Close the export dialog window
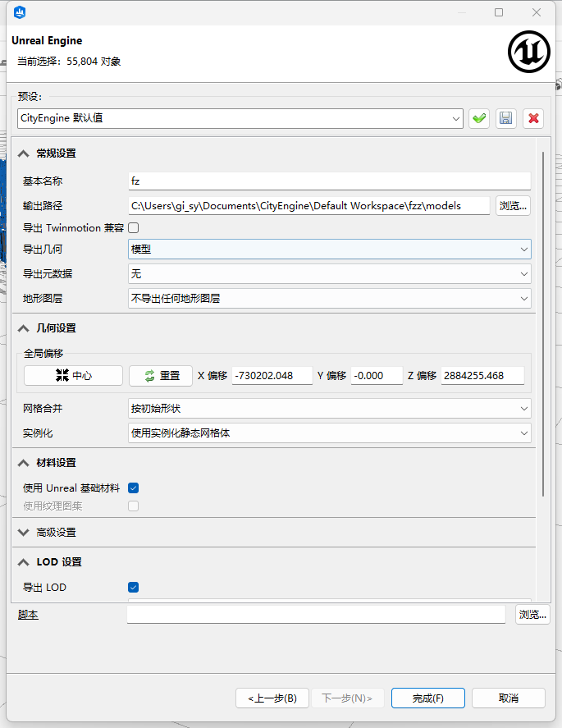562x728 pixels. (x=537, y=12)
